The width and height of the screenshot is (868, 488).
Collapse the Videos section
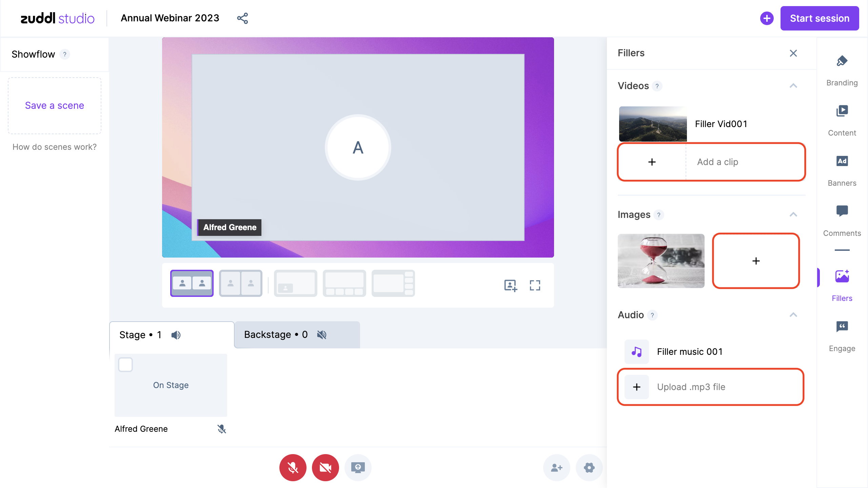pyautogui.click(x=793, y=86)
